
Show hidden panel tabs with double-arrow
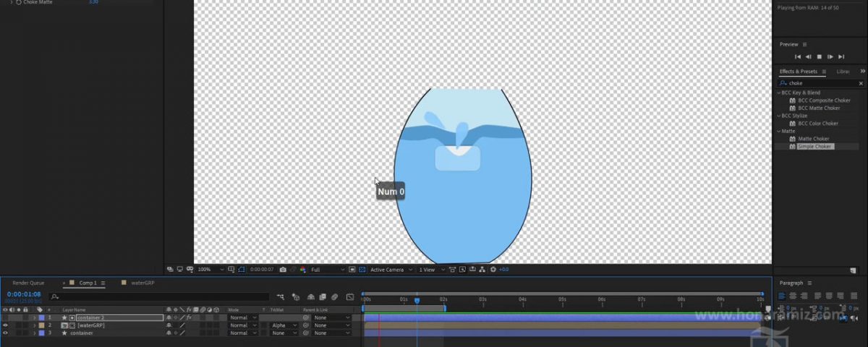point(862,72)
